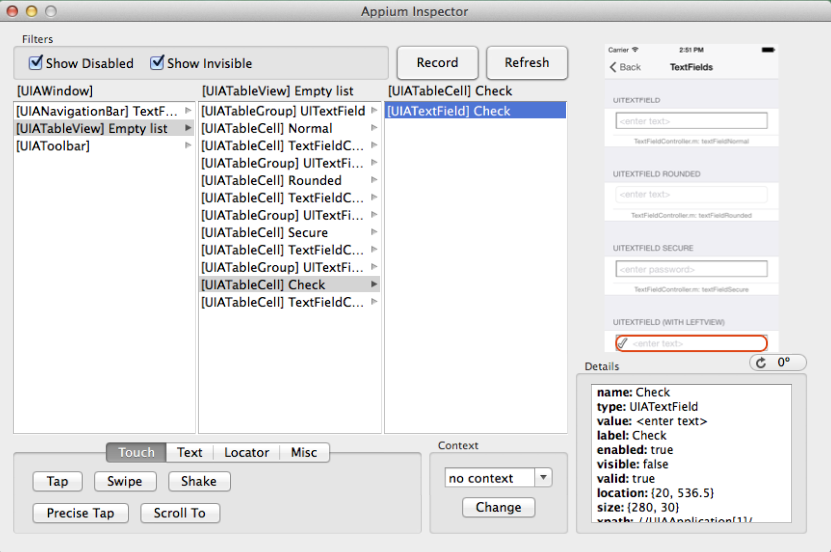Expand the UIANavigationBar row arrow
Image resolution: width=831 pixels, height=552 pixels.
pyautogui.click(x=188, y=111)
